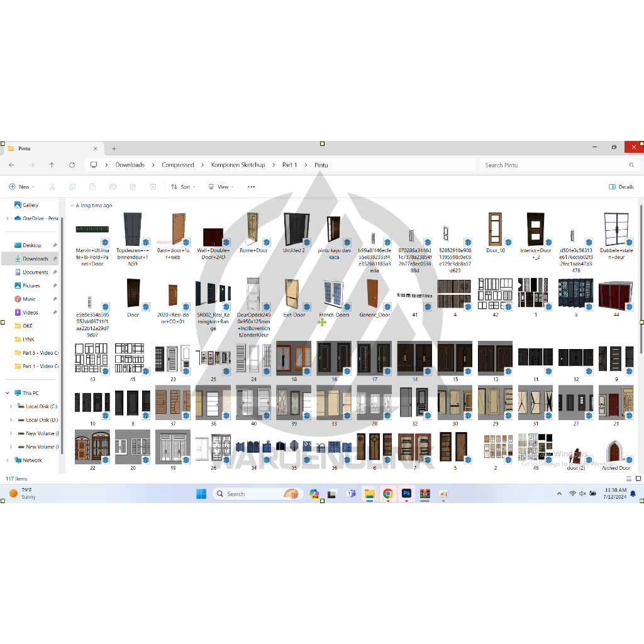
Task: Open the LYNK folder in sidebar
Action: click(x=28, y=339)
